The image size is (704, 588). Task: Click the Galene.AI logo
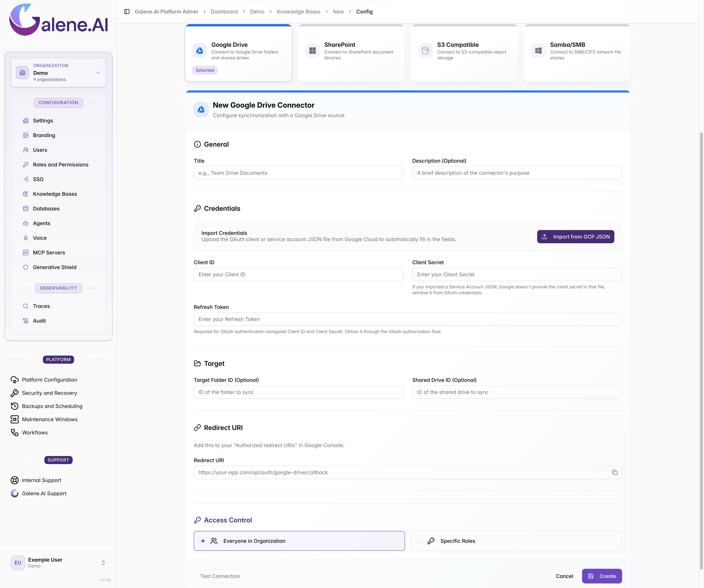(x=59, y=20)
